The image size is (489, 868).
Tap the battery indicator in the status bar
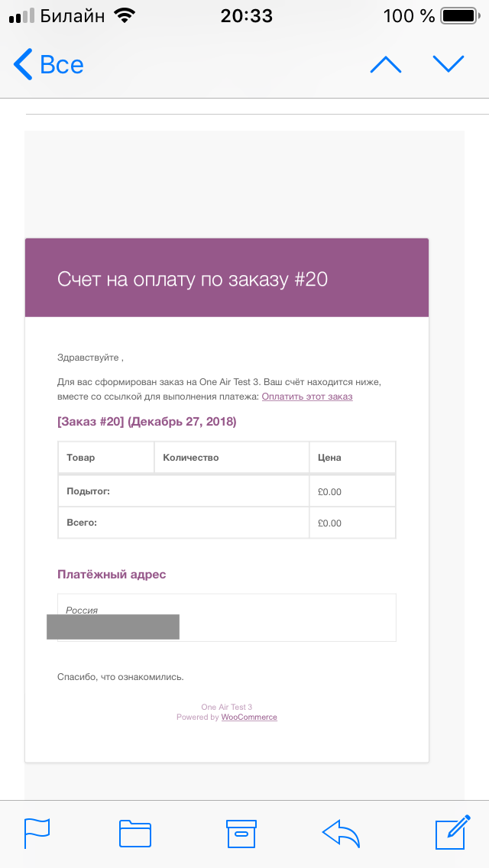pos(455,13)
